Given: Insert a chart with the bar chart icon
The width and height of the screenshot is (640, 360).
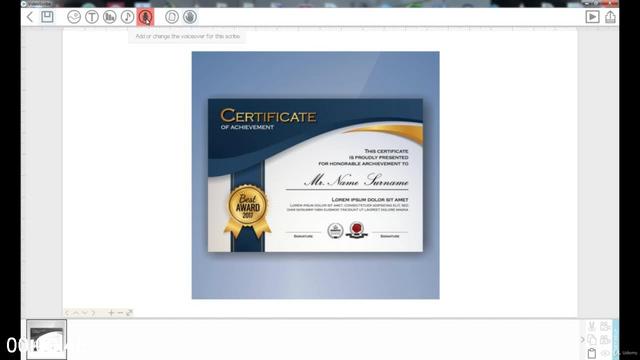Looking at the screenshot, I should point(109,17).
